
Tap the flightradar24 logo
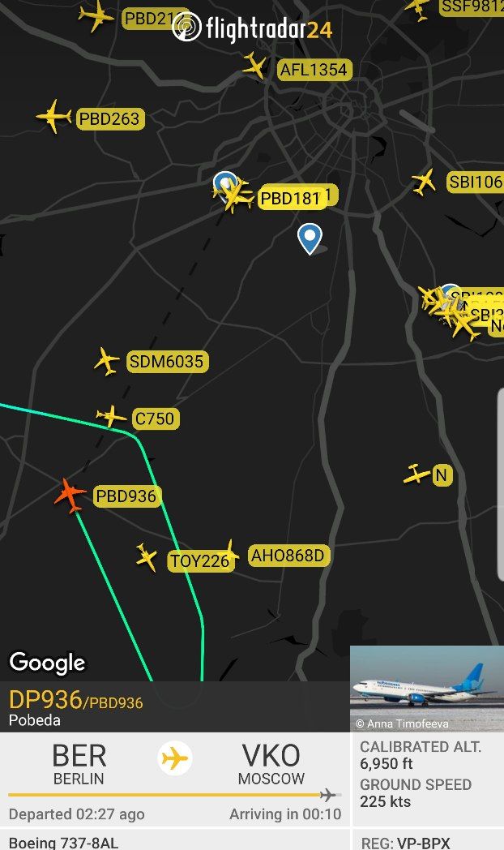pos(252,28)
